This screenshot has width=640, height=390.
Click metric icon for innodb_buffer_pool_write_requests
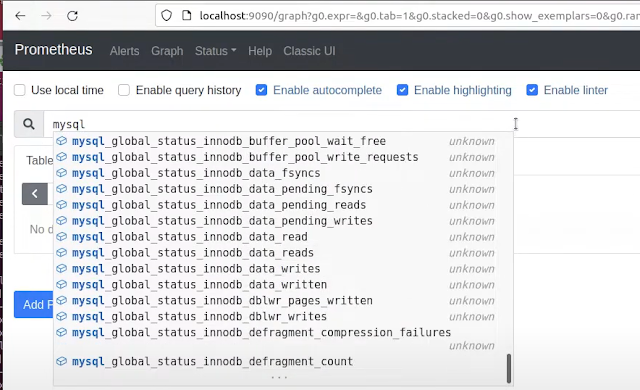click(x=62, y=157)
